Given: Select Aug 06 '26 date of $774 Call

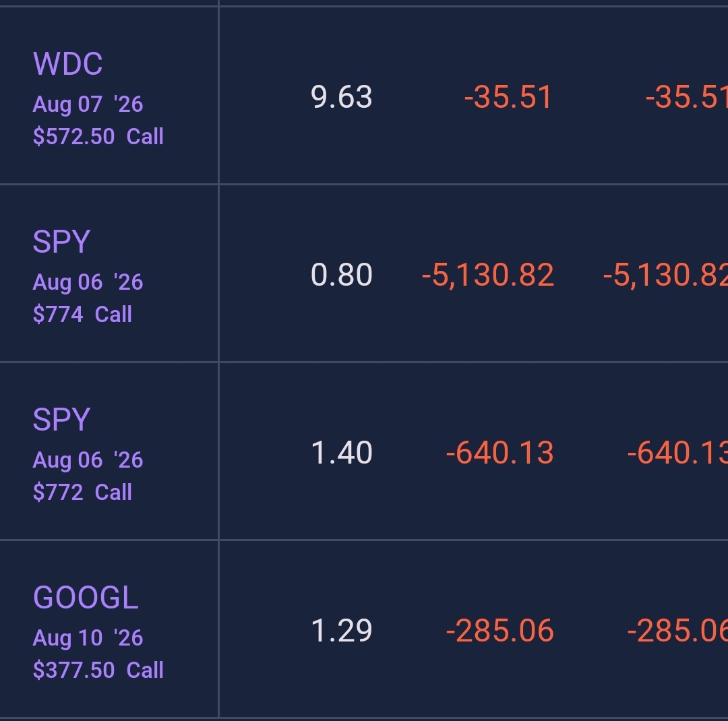Looking at the screenshot, I should click(88, 282).
